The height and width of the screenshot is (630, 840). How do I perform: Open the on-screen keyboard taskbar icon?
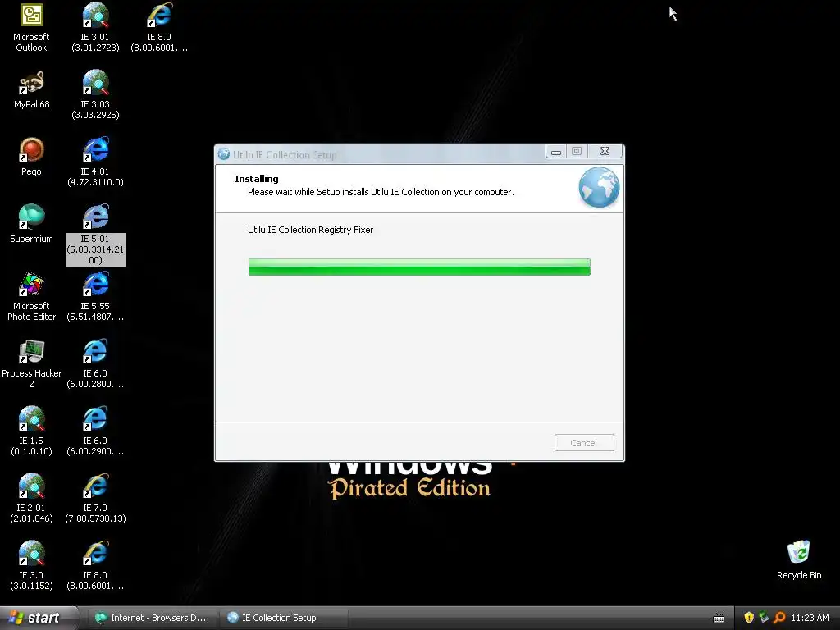[719, 619]
